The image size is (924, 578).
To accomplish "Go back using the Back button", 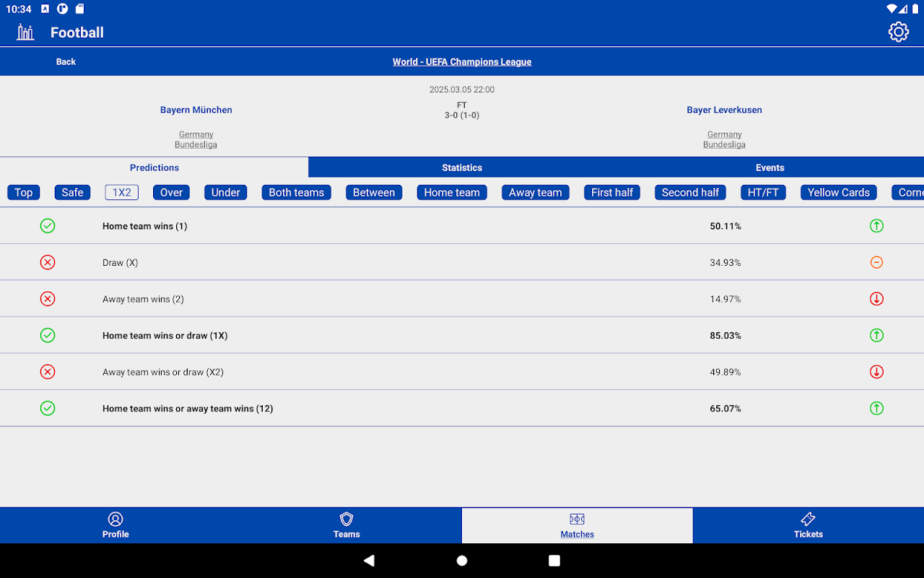I will [66, 62].
